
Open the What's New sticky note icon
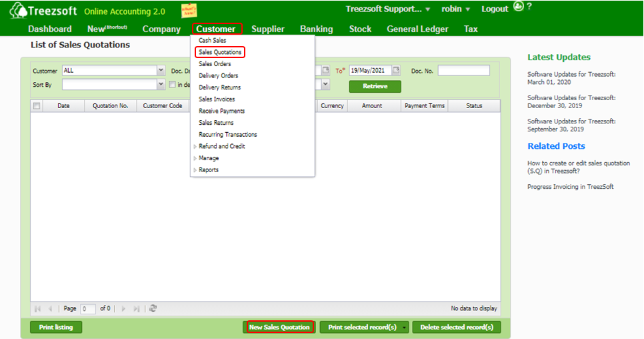(x=189, y=11)
